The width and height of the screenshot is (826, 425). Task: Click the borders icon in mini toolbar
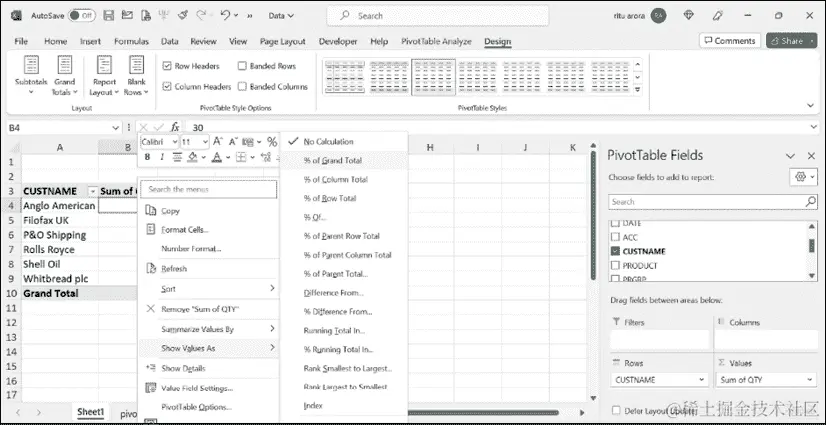(x=241, y=157)
